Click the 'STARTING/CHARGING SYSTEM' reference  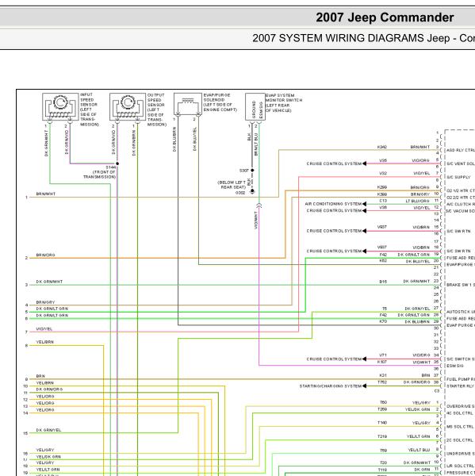pos(331,386)
